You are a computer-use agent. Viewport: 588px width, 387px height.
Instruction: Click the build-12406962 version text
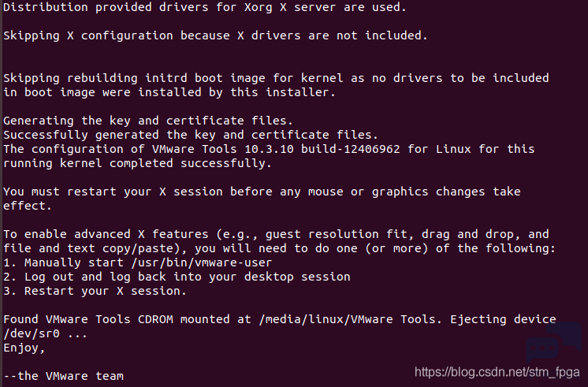click(350, 149)
